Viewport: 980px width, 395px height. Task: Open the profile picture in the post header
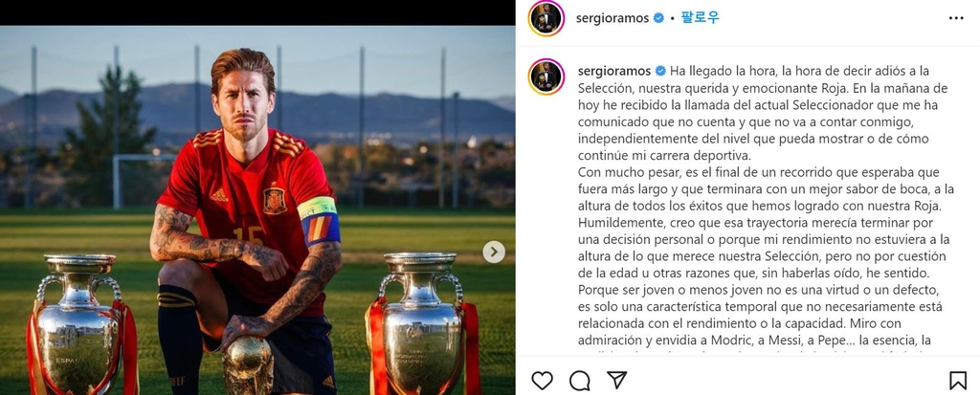coord(546,18)
